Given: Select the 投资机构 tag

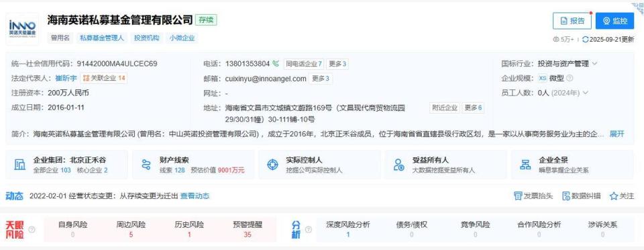Looking at the screenshot, I should pos(146,38).
